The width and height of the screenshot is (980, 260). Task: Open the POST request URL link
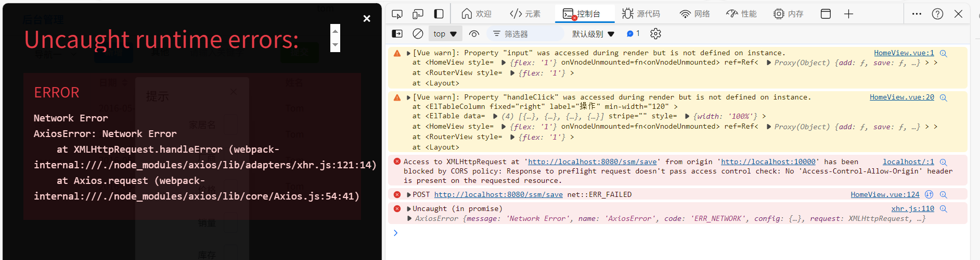click(x=498, y=195)
